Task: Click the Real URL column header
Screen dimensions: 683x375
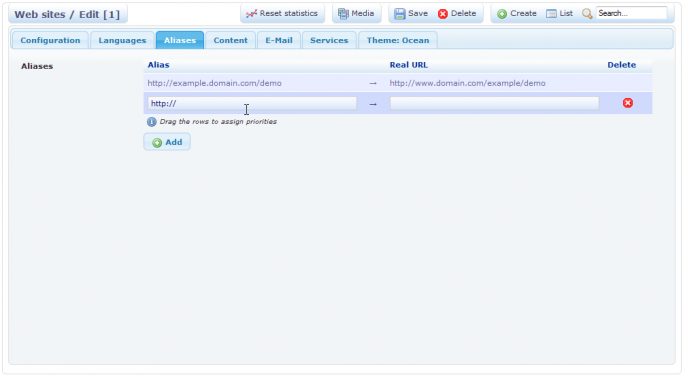Action: pos(409,65)
